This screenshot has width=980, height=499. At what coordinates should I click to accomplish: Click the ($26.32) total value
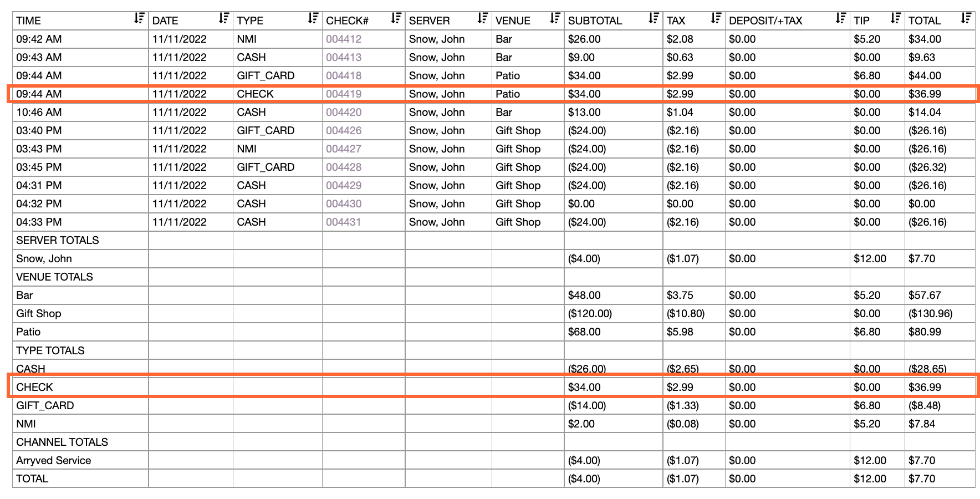click(928, 167)
